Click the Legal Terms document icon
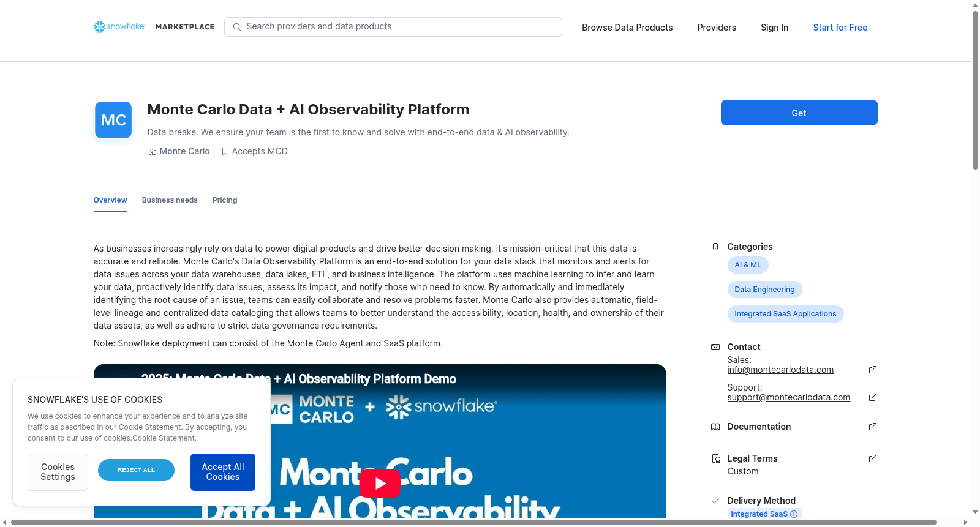Viewport: 980px width, 527px height. [715, 458]
